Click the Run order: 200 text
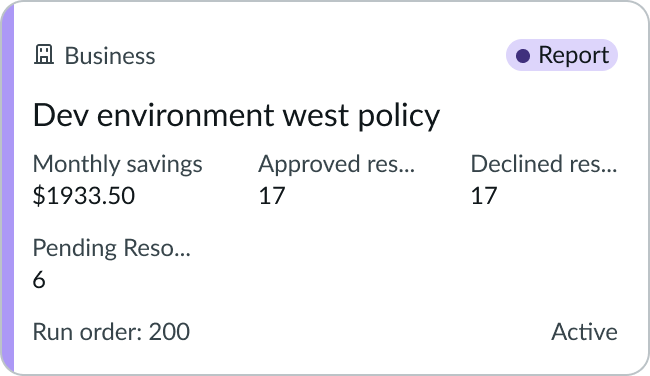The width and height of the screenshot is (650, 376). click(x=111, y=332)
